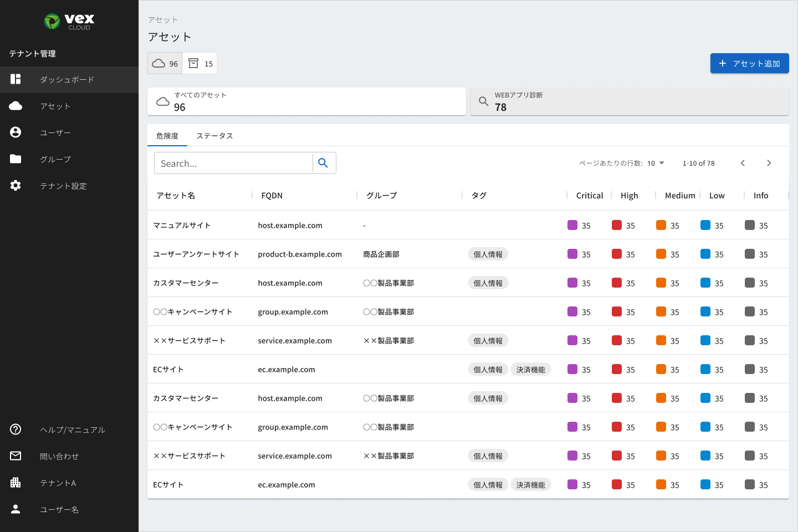Open the ページあたりの行数 rows dropdown
Screen dimensions: 798x532
(x=656, y=163)
